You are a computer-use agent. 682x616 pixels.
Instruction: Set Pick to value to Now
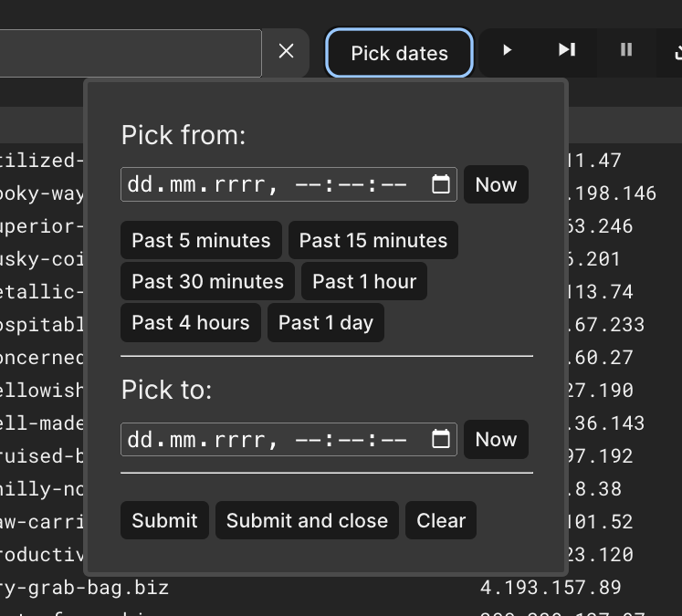pos(496,439)
